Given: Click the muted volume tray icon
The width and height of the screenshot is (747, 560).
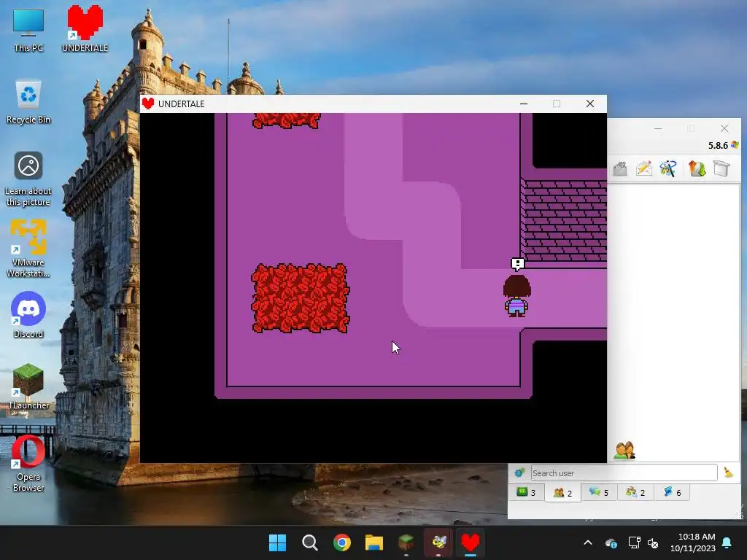Looking at the screenshot, I should click(653, 542).
